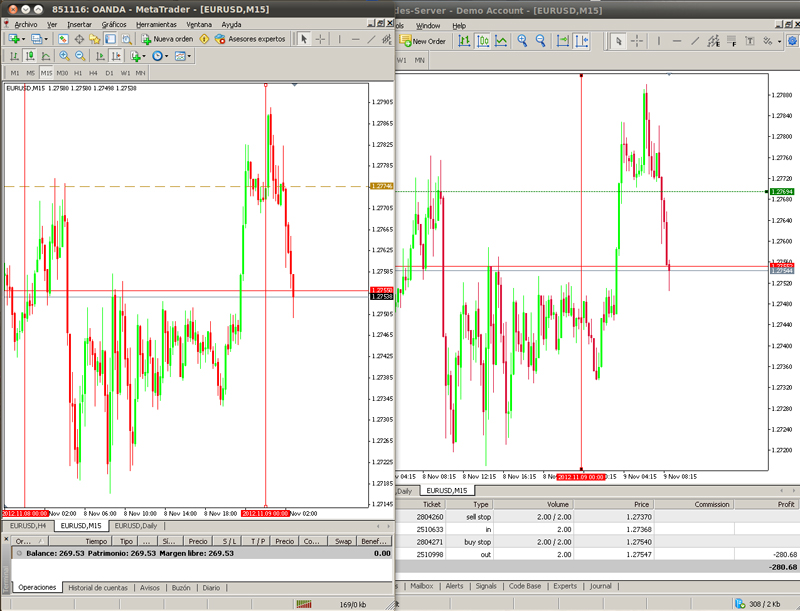This screenshot has width=800, height=611.
Task: Expand the new chart dropdown arrow
Action: [24, 39]
